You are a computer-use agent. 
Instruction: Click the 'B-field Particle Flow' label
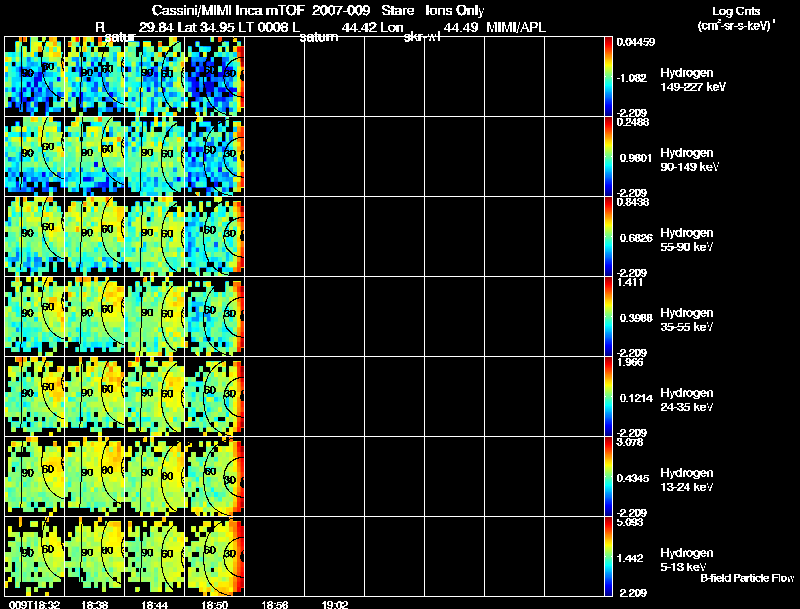click(x=746, y=578)
